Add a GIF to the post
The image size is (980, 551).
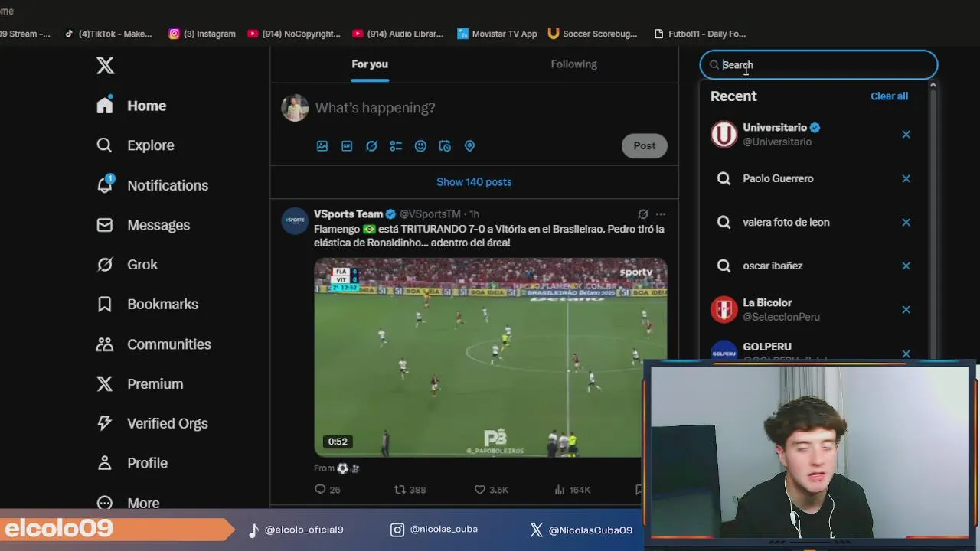click(347, 146)
